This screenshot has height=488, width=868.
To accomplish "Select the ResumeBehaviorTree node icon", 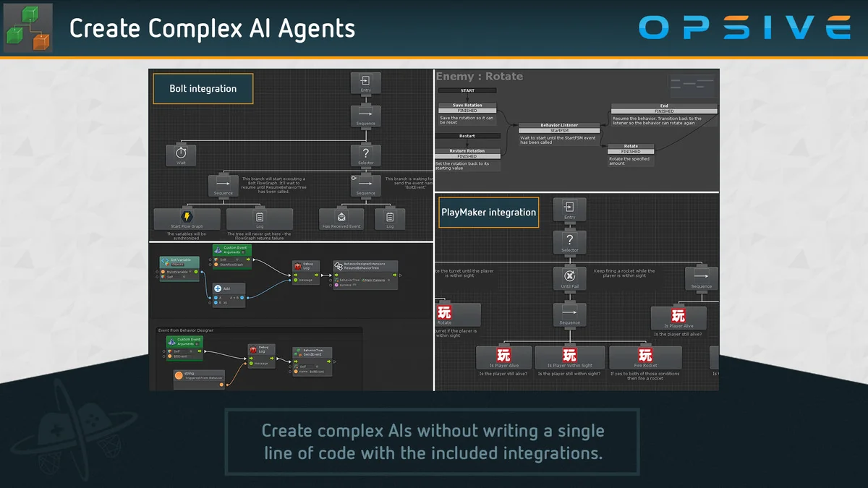I will [338, 266].
